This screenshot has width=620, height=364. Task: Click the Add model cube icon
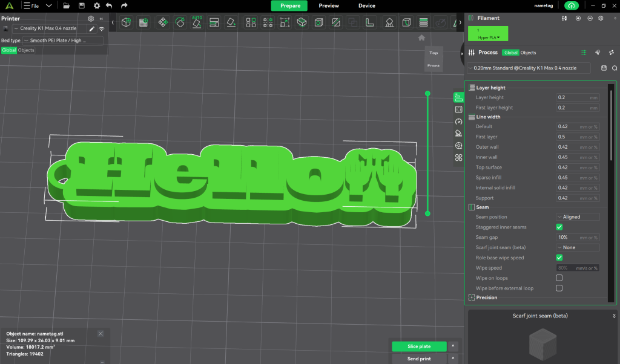tap(126, 22)
